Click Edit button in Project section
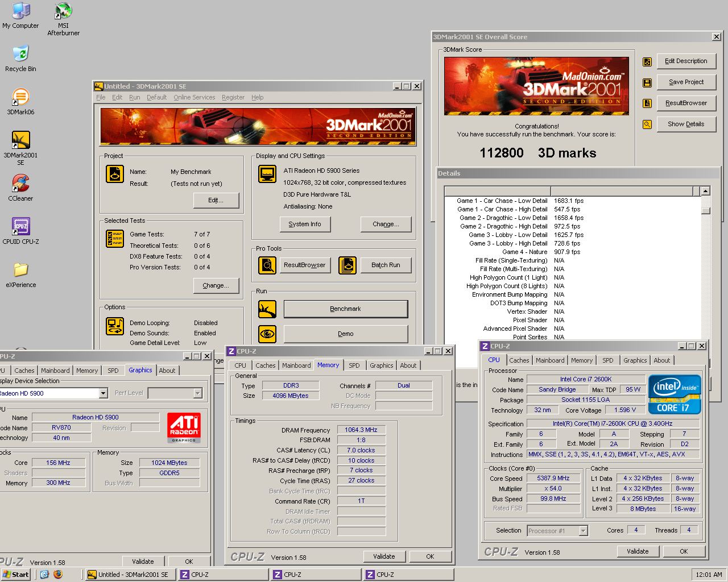The width and height of the screenshot is (728, 582). click(x=216, y=200)
